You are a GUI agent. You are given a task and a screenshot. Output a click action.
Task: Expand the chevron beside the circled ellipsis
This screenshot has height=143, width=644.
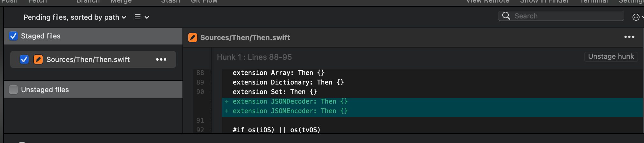(642, 17)
